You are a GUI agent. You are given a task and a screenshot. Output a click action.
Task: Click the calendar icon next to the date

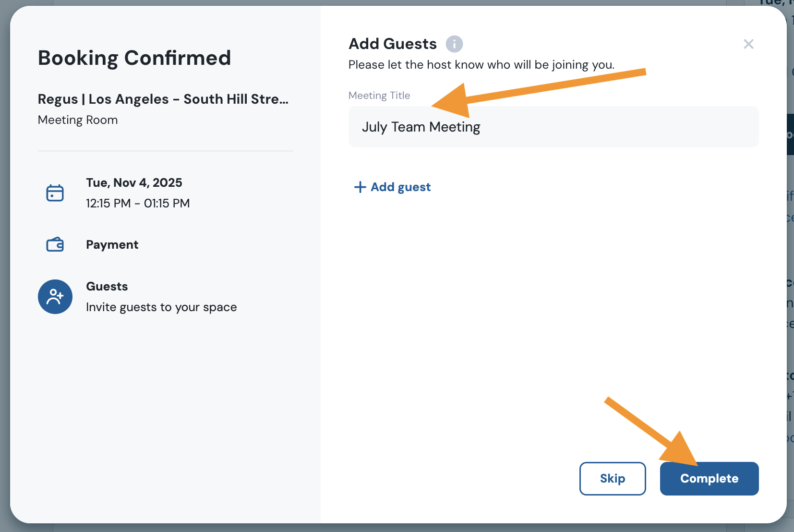(55, 193)
